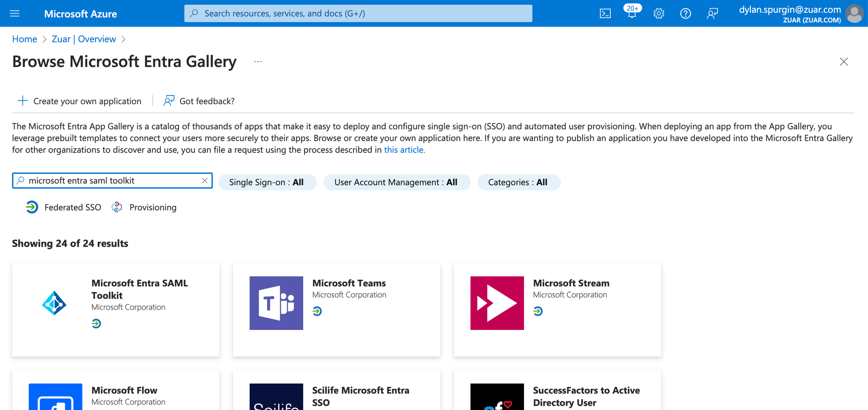This screenshot has height=410, width=868.
Task: Open the Azure portal hamburger menu
Action: click(x=15, y=14)
